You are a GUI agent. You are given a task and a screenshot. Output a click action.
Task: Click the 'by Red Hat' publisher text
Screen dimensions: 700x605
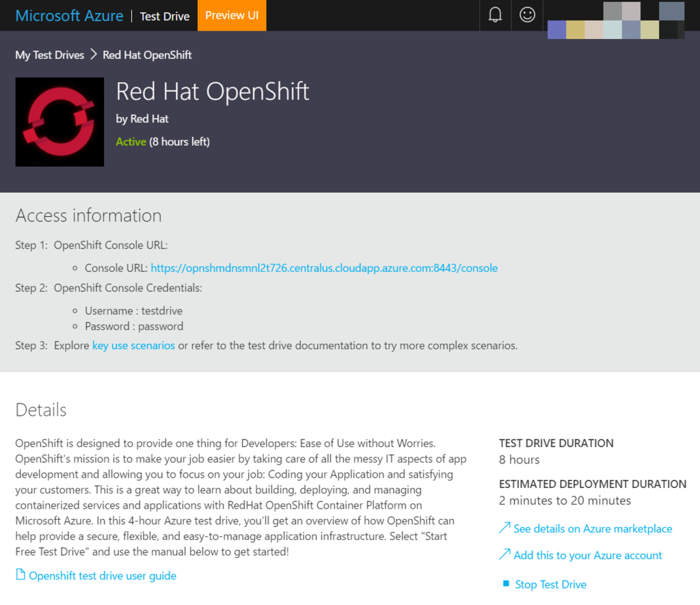pyautogui.click(x=142, y=119)
